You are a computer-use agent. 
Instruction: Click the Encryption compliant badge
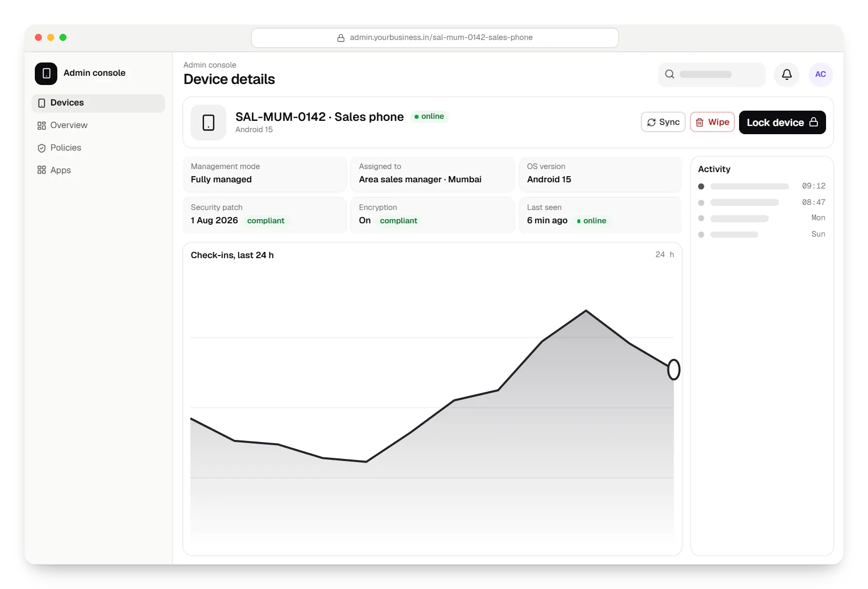coord(399,221)
